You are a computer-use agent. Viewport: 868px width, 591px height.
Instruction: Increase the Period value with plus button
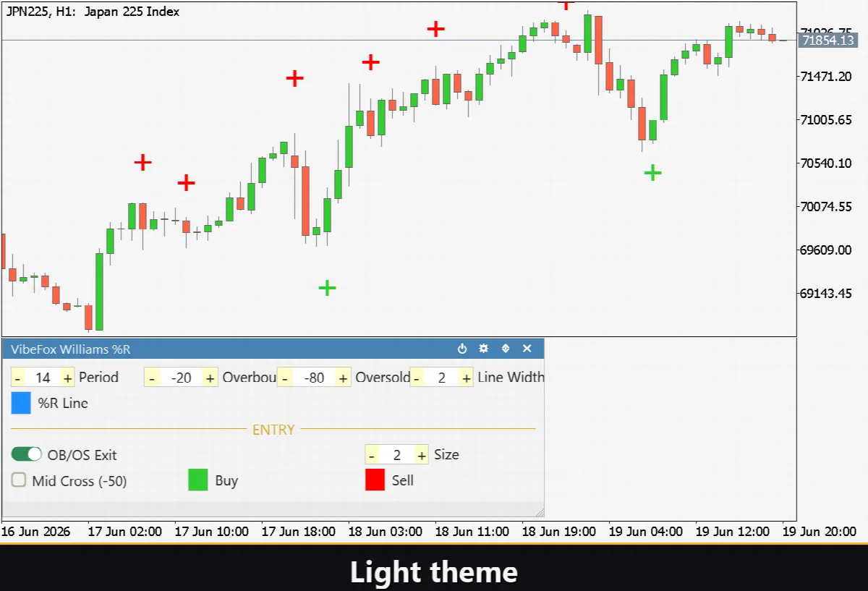pyautogui.click(x=67, y=377)
